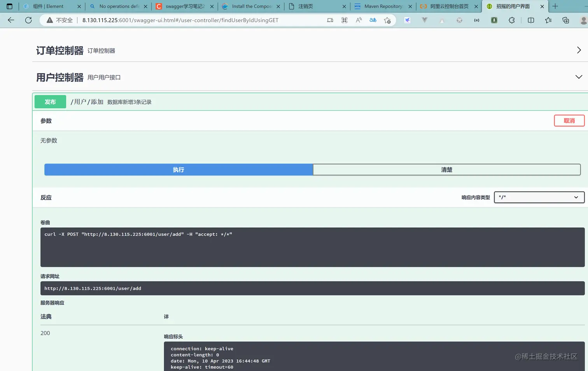Click the content-length: 0 header line
The image size is (588, 371).
coord(195,355)
